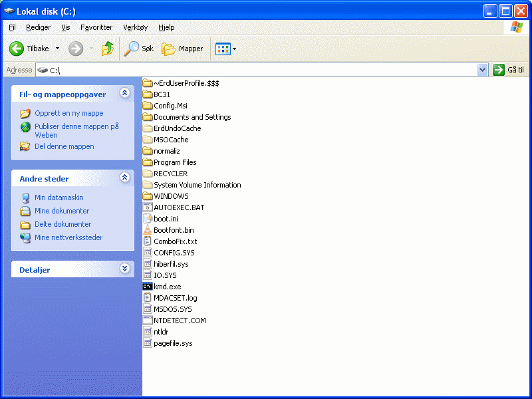Screen dimensions: 532x399
Task: Select the pagefile.sys file name
Action: pyautogui.click(x=173, y=343)
